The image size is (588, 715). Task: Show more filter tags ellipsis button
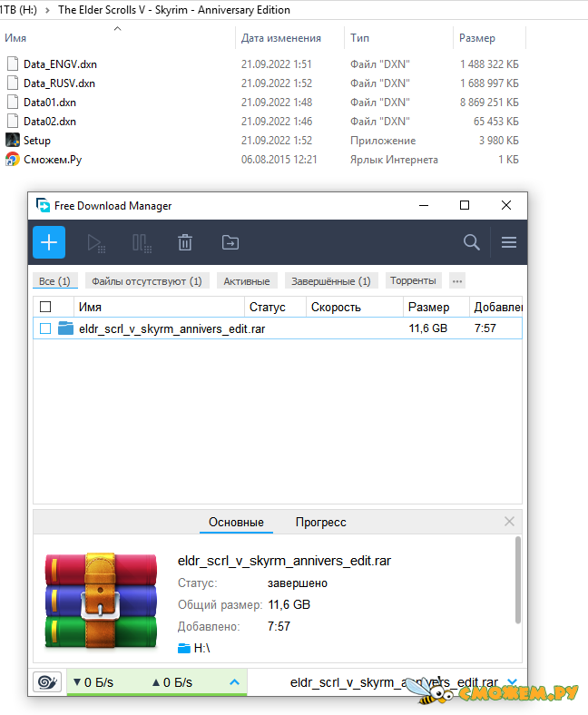(457, 281)
